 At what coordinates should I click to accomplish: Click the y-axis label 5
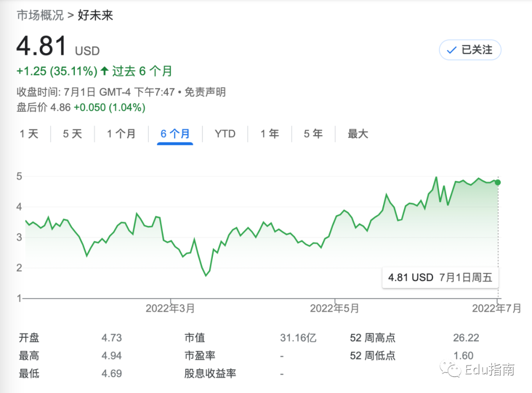19,177
